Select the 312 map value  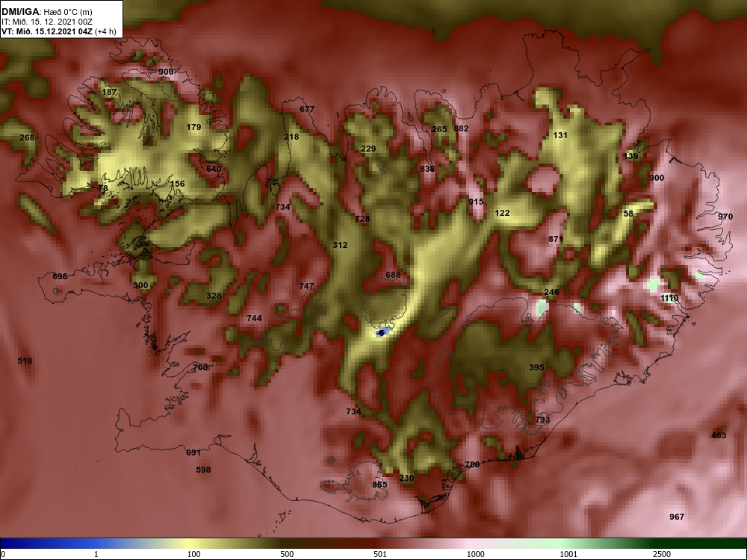point(340,245)
